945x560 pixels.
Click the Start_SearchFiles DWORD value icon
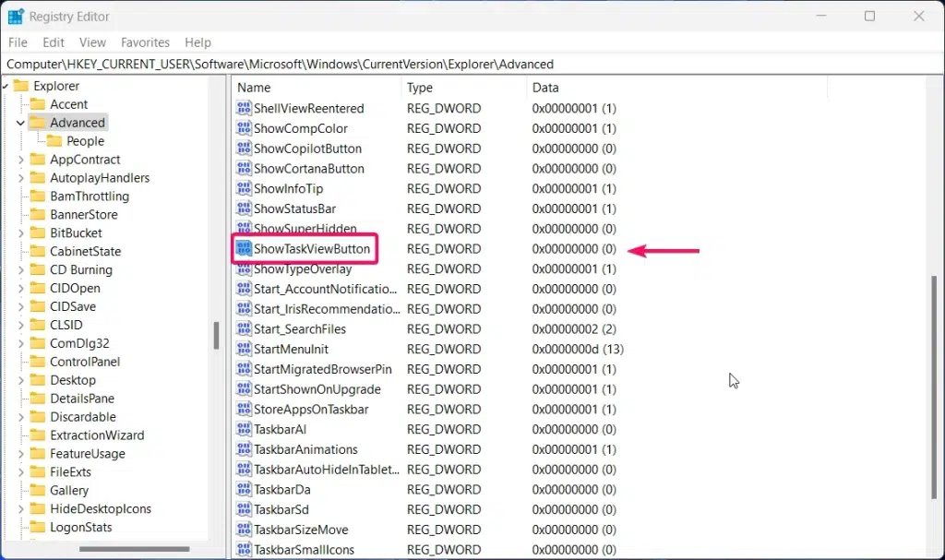[x=244, y=329]
